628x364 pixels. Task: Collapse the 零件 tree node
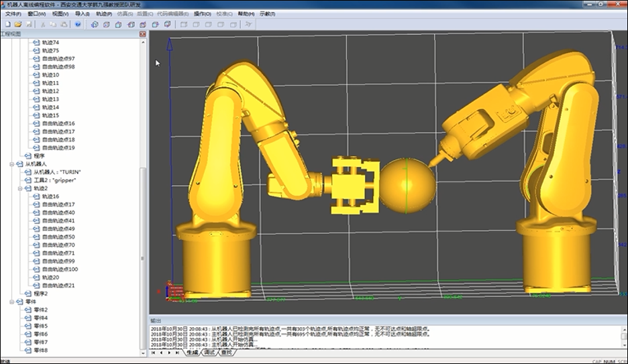pos(11,302)
